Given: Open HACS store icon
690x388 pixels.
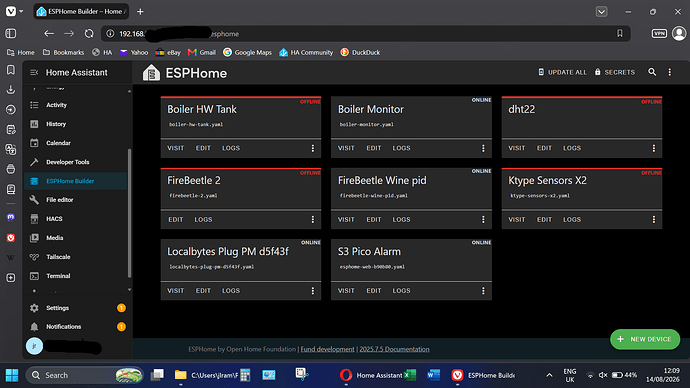Looking at the screenshot, I should coord(34,219).
